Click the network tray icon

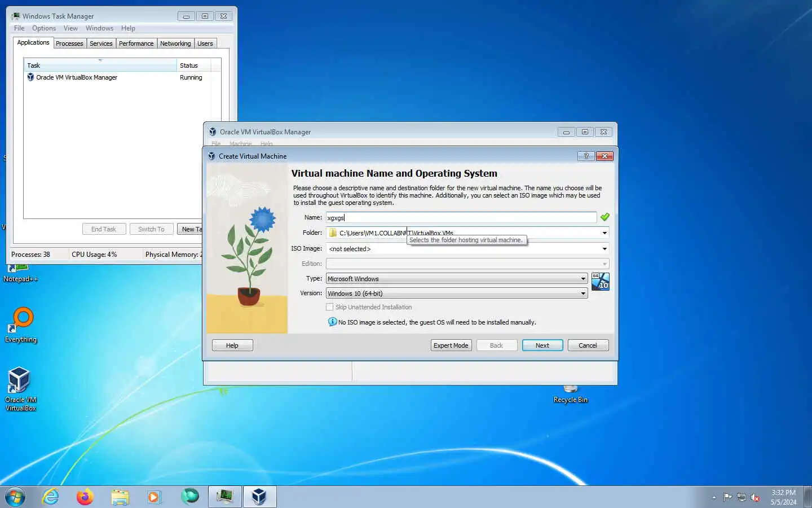742,497
